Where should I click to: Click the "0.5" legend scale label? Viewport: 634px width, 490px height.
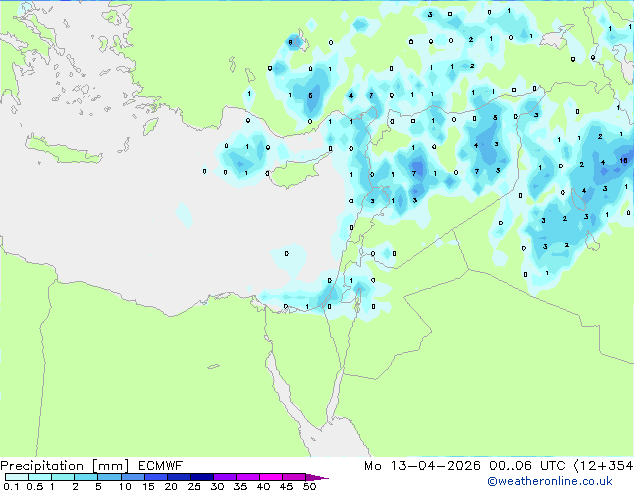coord(35,486)
